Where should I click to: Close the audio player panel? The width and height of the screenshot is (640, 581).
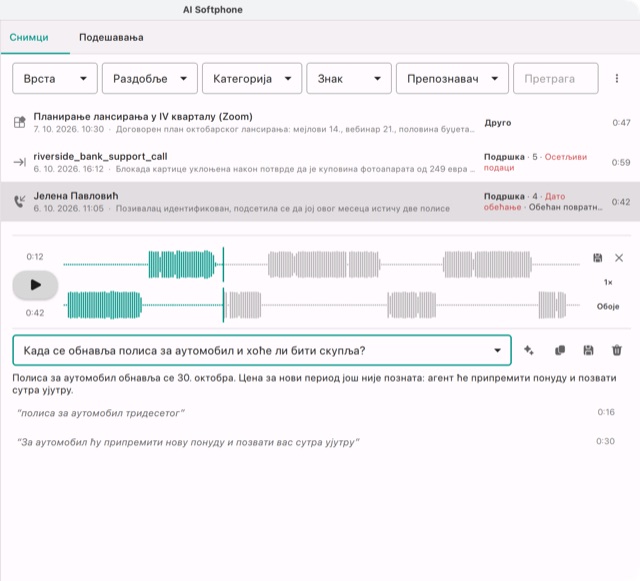tap(619, 258)
